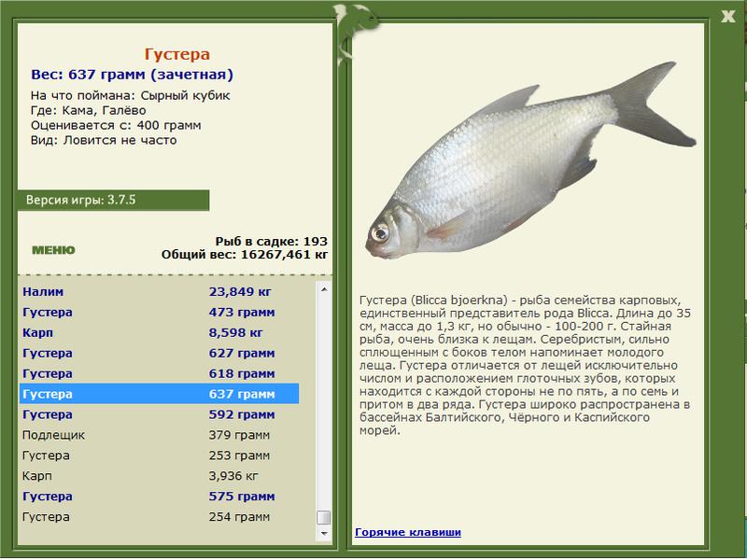Select the Густера 592 грамм row

(159, 414)
